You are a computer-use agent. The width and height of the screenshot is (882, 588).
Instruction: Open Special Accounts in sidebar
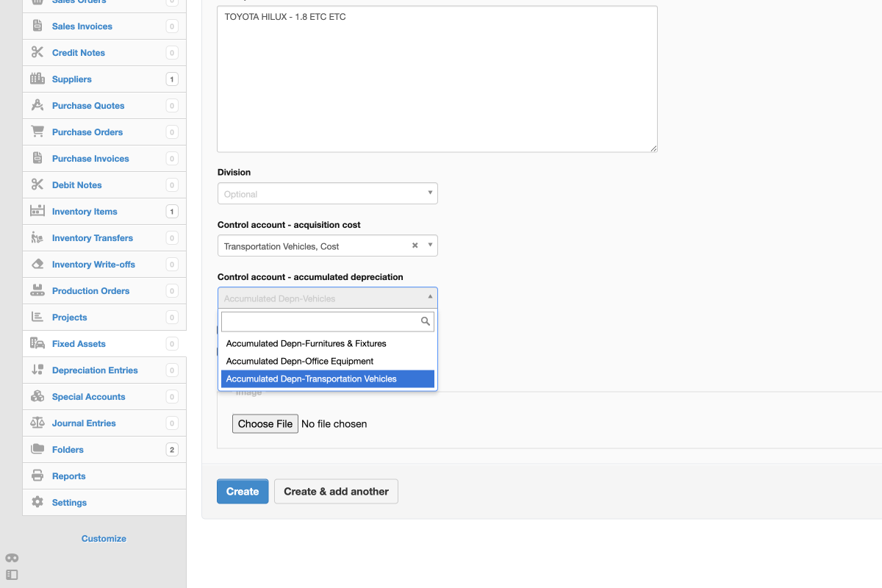point(104,397)
